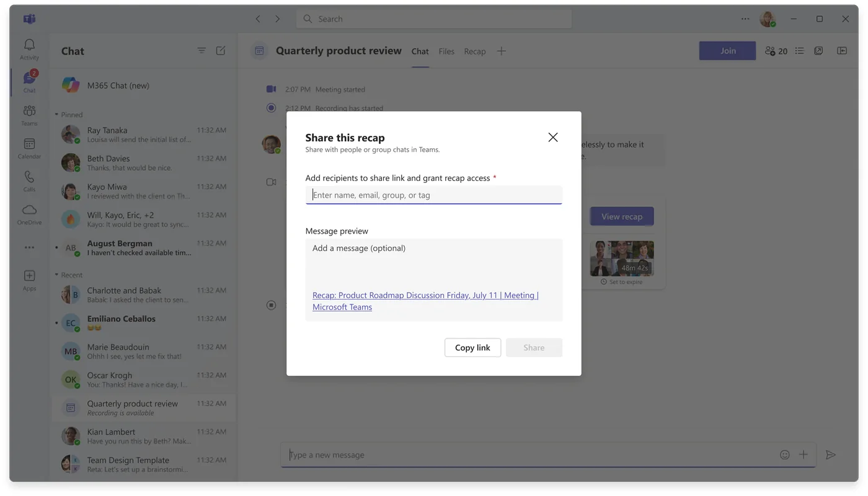Screen dimensions: 868x496
Task: Focus the add recipients input field
Action: [x=434, y=195]
